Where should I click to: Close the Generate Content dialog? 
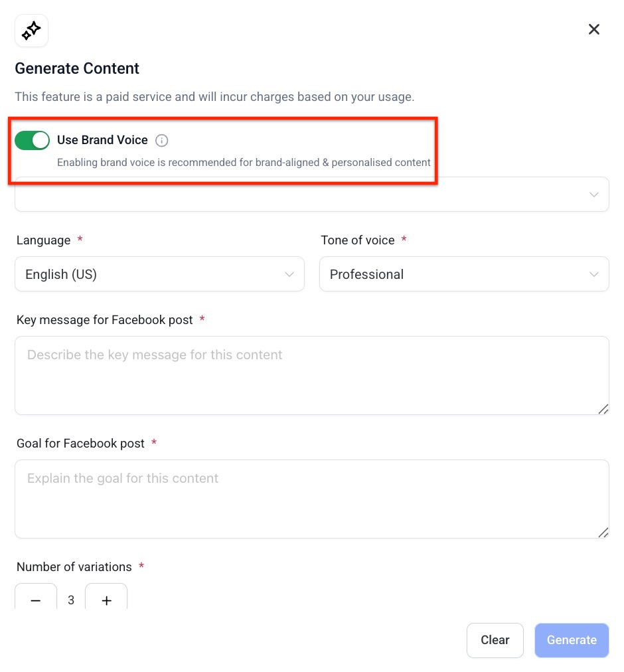(594, 29)
